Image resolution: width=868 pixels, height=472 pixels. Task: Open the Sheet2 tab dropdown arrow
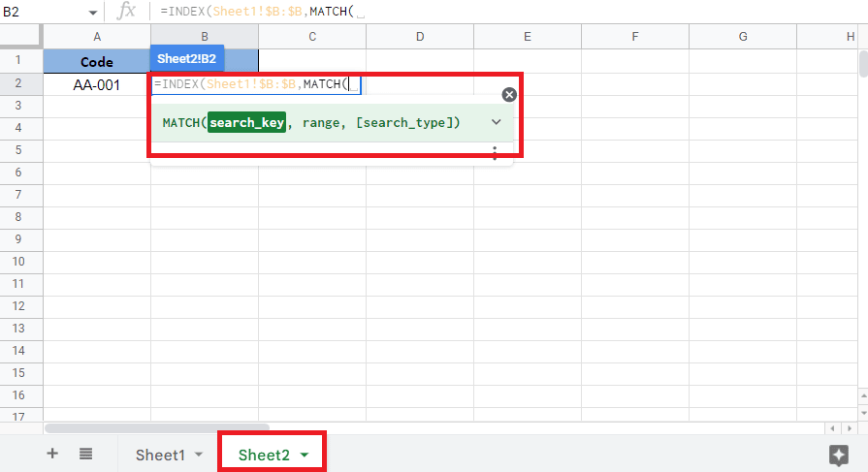click(305, 455)
